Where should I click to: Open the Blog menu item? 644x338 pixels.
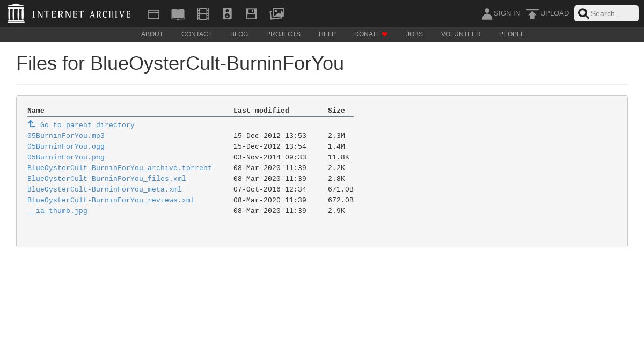click(239, 34)
